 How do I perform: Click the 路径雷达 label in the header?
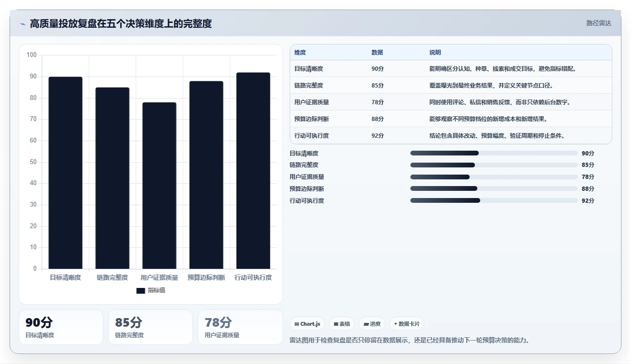point(598,23)
